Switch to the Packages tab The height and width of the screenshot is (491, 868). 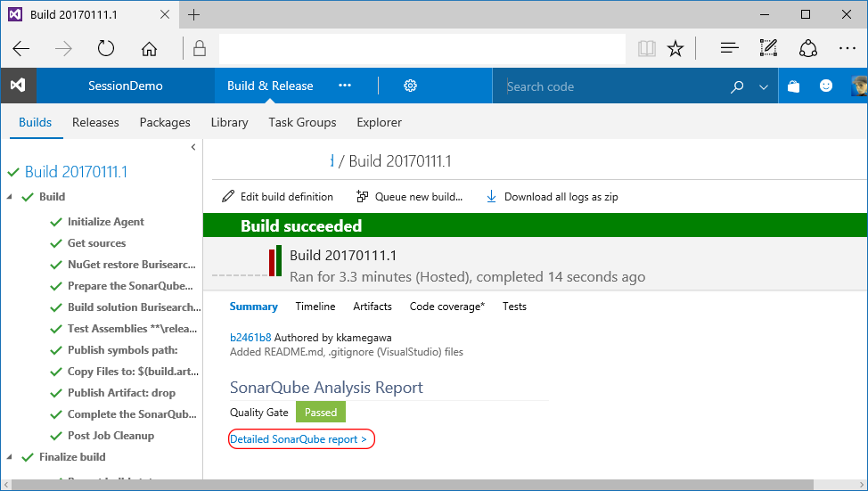(165, 122)
